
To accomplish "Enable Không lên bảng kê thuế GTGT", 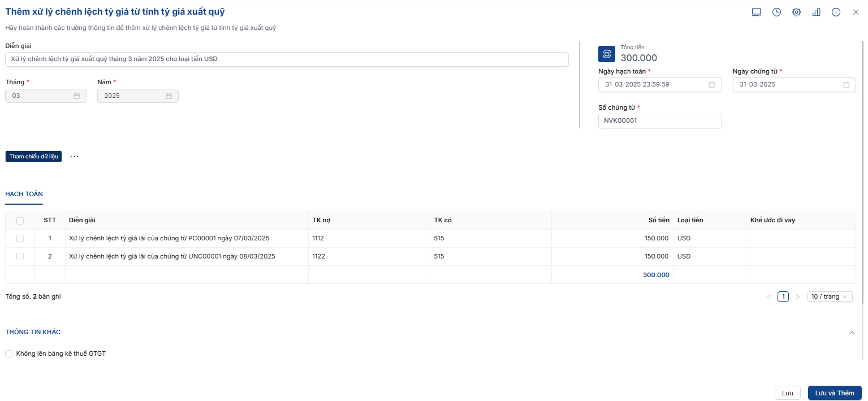I will pos(9,354).
